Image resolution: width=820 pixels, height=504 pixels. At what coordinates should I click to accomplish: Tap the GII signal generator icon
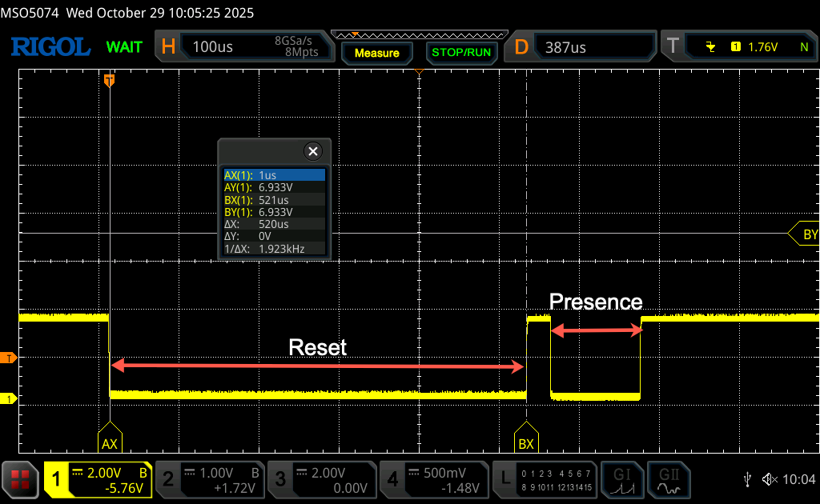(x=669, y=479)
